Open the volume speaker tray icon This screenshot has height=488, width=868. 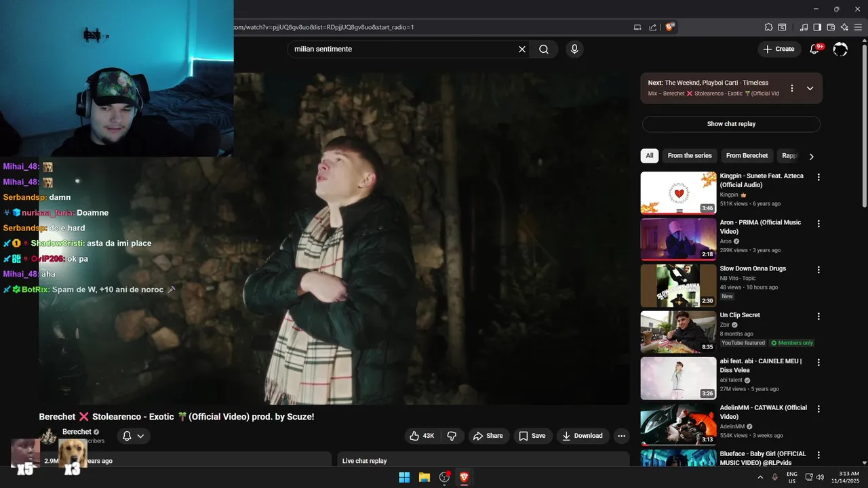(820, 477)
